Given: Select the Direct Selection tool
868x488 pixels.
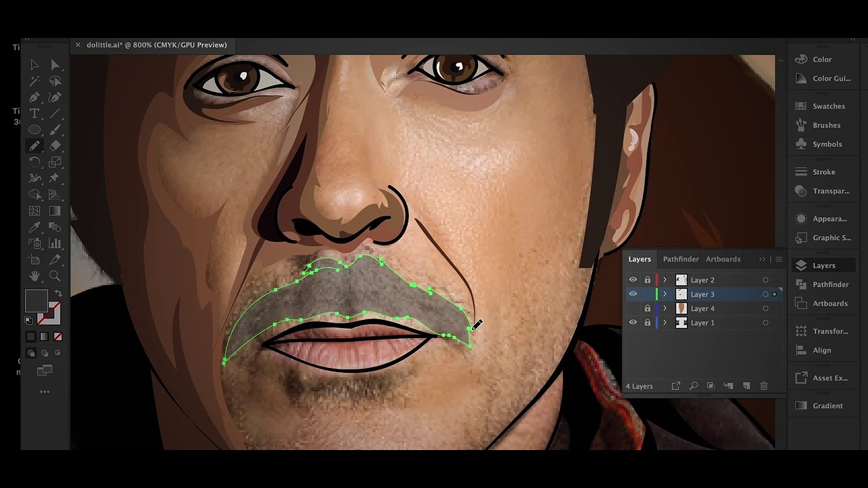Looking at the screenshot, I should [55, 64].
